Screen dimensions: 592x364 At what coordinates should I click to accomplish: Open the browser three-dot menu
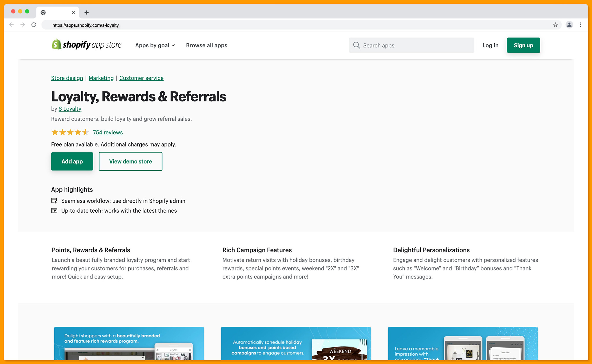point(580,25)
